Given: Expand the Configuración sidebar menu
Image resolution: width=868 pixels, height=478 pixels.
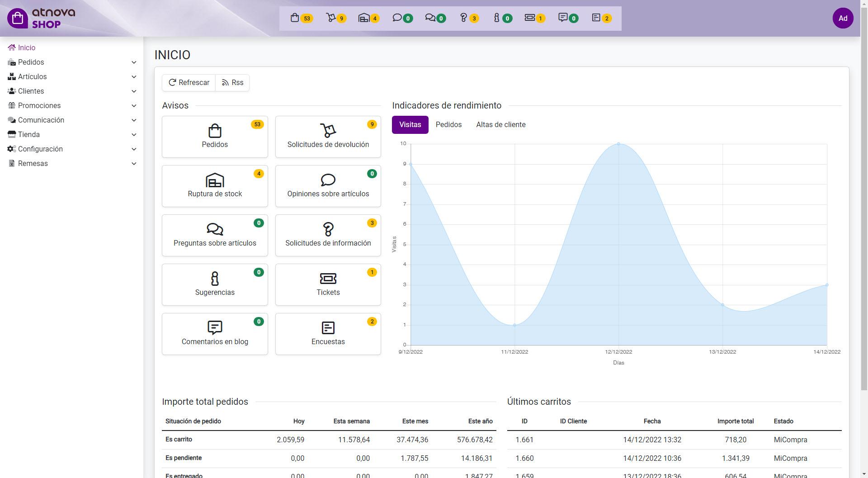Looking at the screenshot, I should (x=72, y=149).
